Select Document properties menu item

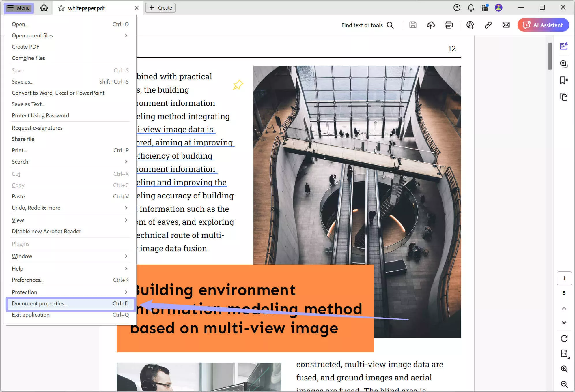[x=40, y=303]
